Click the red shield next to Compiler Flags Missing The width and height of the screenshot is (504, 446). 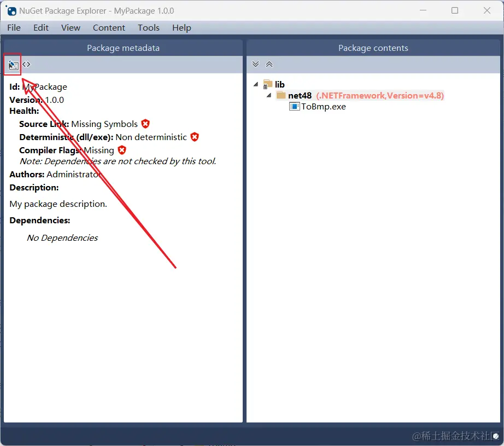coord(122,150)
